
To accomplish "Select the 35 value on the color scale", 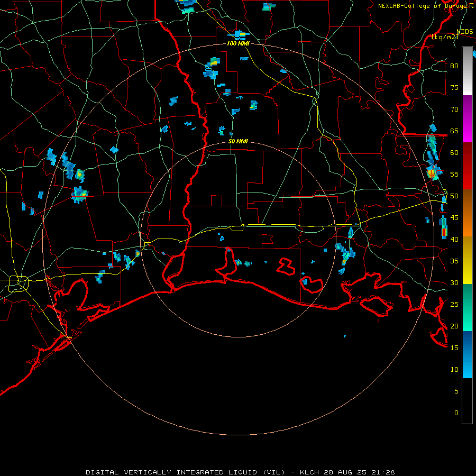I will (454, 261).
